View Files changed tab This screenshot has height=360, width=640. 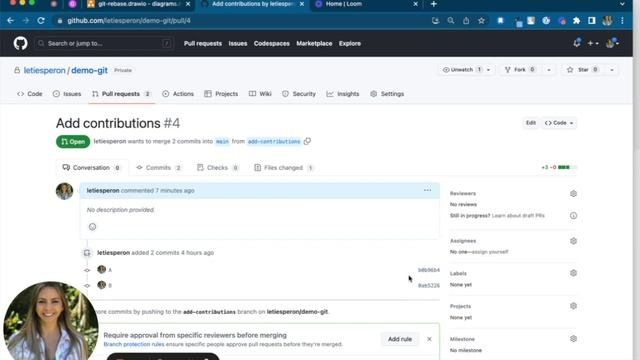pos(284,168)
